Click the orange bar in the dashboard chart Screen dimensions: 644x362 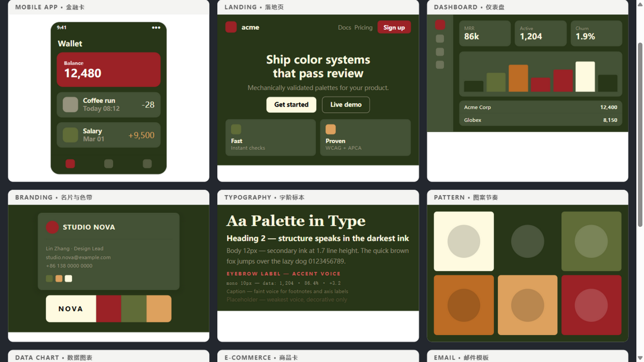coord(518,78)
